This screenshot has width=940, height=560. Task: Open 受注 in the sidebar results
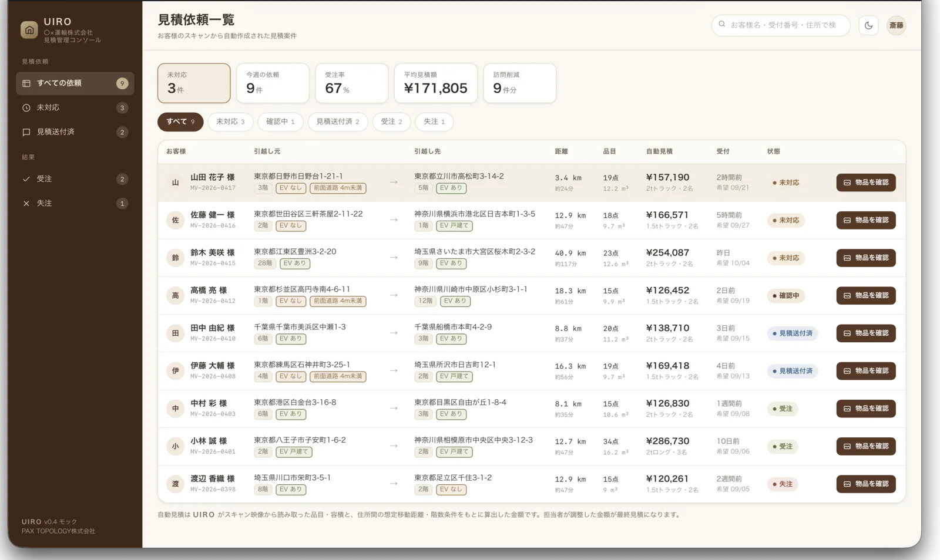[75, 179]
